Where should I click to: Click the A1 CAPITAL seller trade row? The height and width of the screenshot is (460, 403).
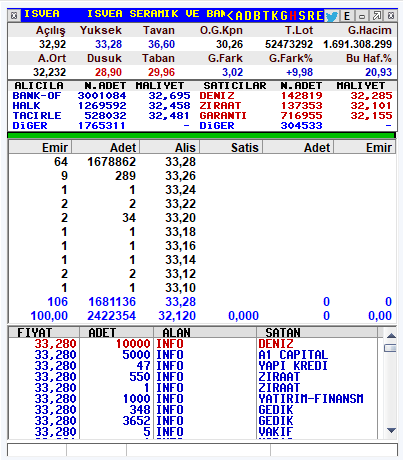tap(193, 355)
